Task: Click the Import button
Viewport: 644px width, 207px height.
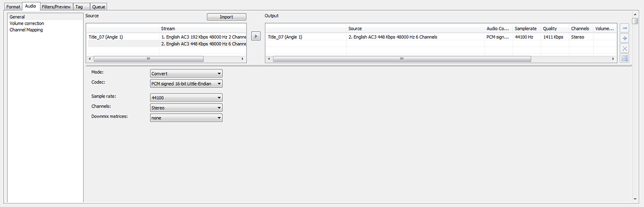Action: pyautogui.click(x=227, y=17)
